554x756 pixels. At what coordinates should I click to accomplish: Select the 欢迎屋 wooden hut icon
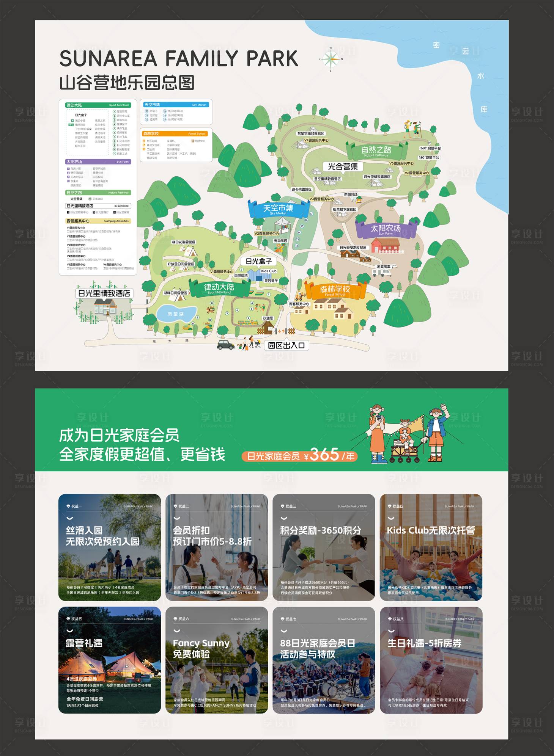pos(268,327)
